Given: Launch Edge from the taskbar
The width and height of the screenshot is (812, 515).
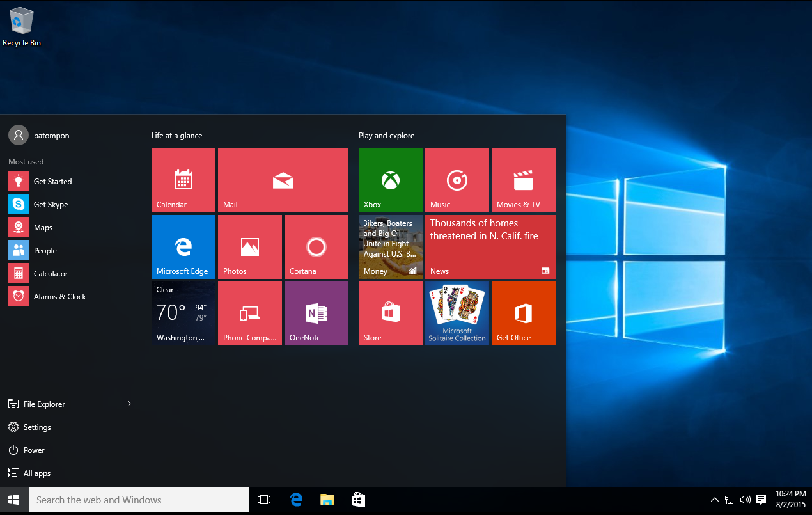Looking at the screenshot, I should tap(296, 500).
